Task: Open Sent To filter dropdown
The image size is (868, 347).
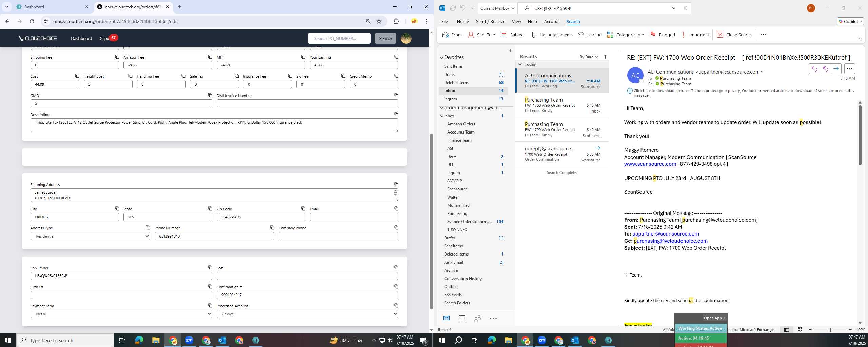Action: click(481, 35)
